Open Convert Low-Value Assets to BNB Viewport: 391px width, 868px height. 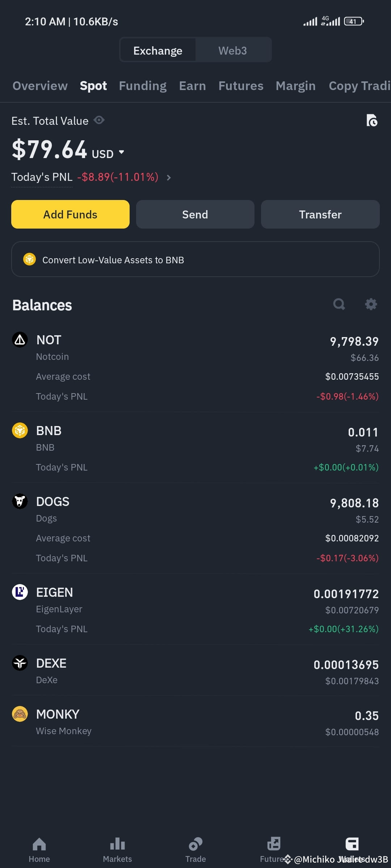click(x=195, y=259)
